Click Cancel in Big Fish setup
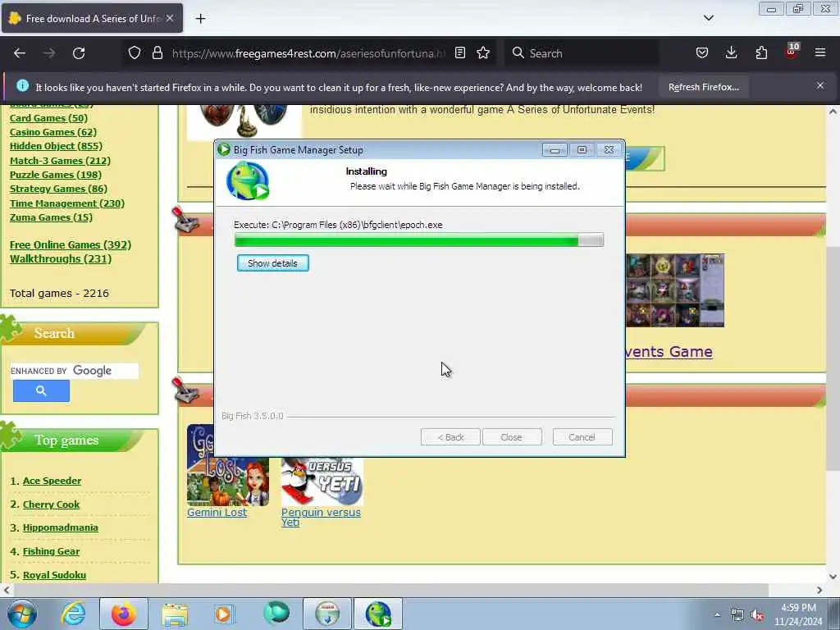The image size is (840, 630). [x=582, y=437]
